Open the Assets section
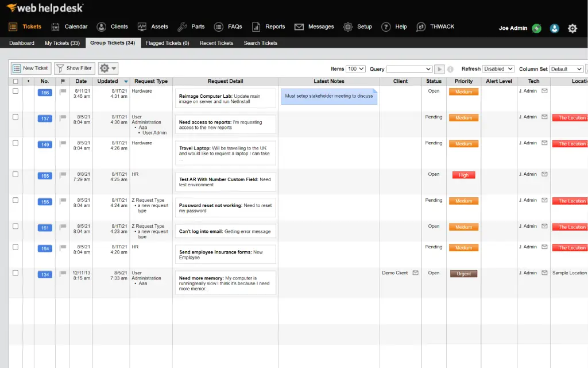 point(158,26)
